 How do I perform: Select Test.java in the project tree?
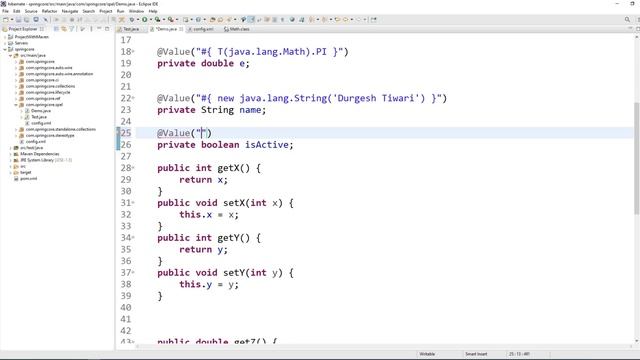click(39, 117)
